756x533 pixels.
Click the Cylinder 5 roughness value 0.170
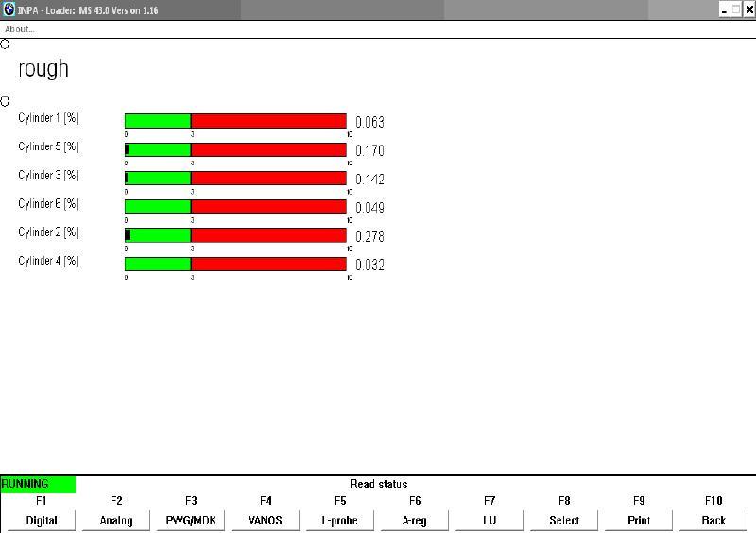click(x=369, y=151)
